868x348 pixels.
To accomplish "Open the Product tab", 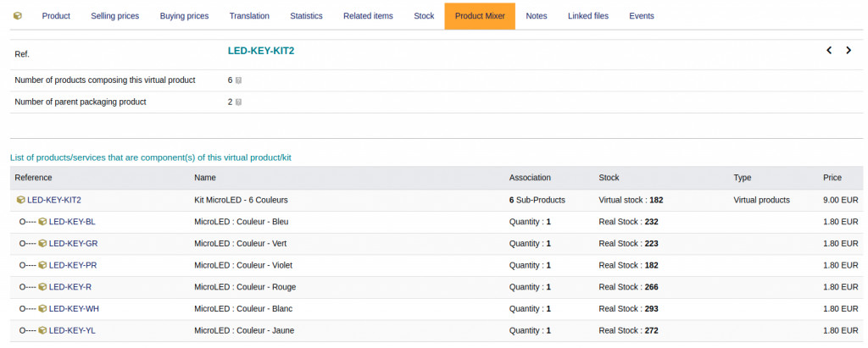I will click(56, 16).
